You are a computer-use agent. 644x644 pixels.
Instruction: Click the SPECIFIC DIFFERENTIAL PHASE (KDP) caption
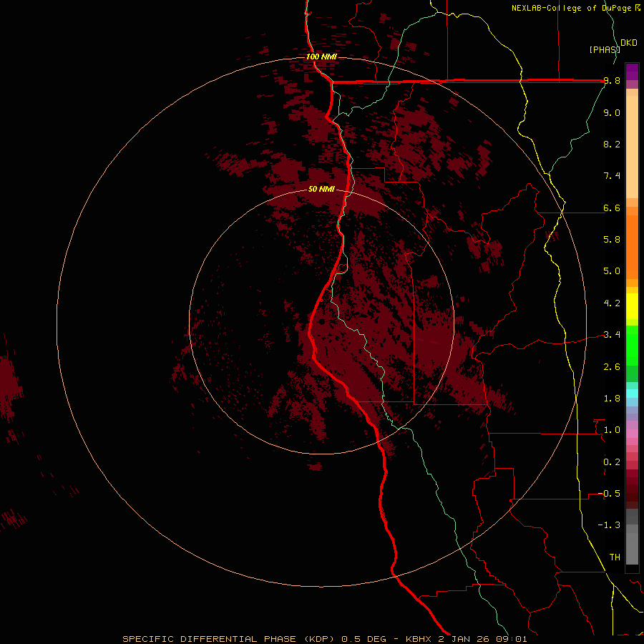[x=230, y=639]
